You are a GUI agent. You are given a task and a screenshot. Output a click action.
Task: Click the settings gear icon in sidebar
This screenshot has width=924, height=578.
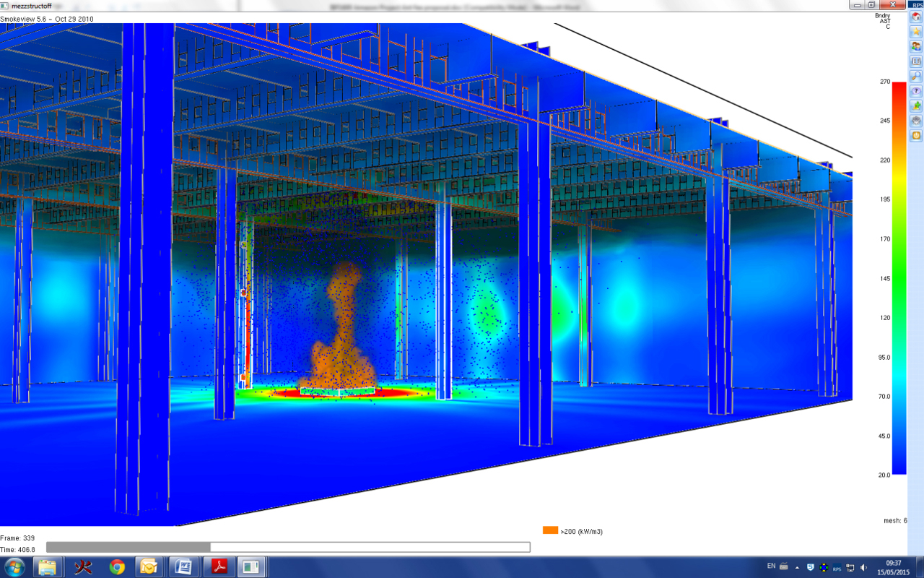[916, 121]
